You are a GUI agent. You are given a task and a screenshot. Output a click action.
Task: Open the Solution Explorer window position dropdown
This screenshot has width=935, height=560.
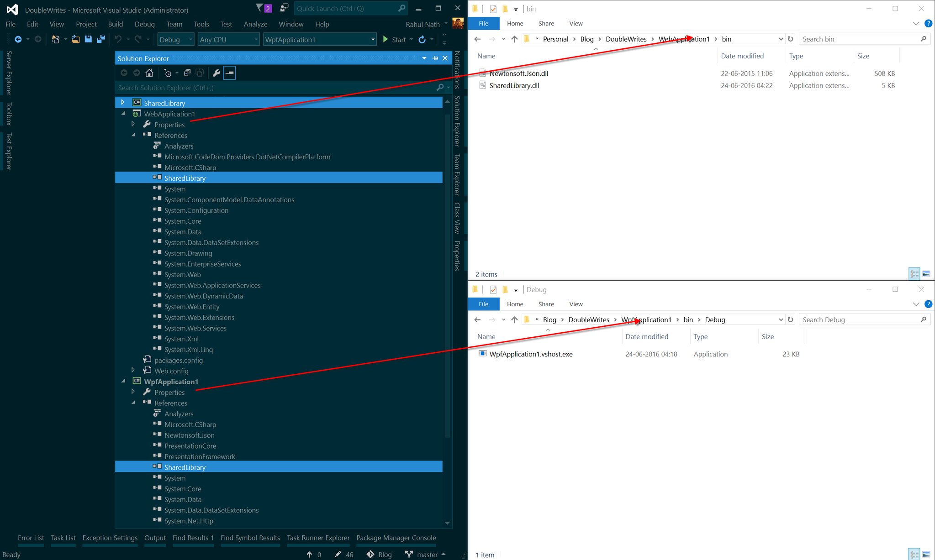(424, 58)
